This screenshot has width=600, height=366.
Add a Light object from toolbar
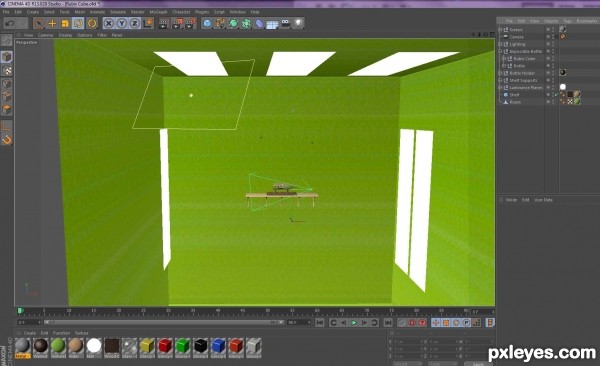298,23
